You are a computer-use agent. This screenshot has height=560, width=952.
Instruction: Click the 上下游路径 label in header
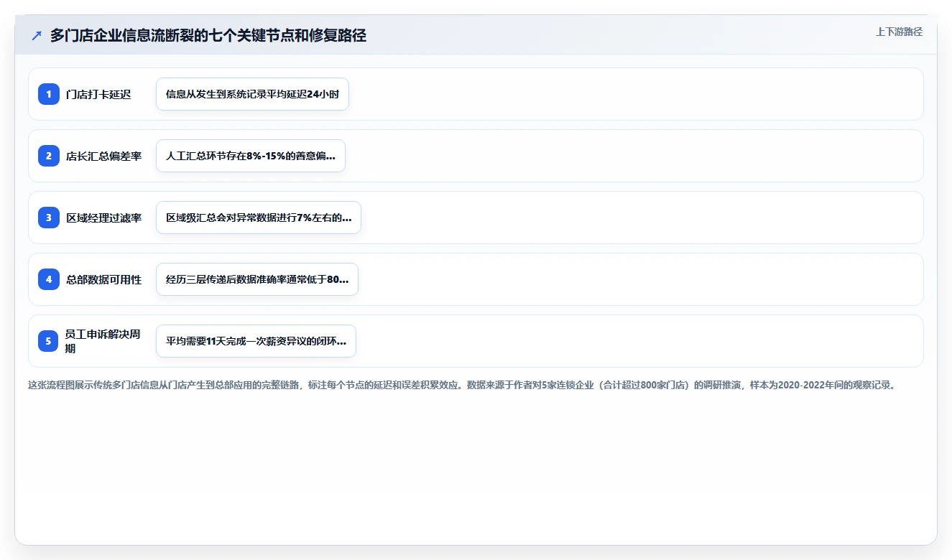[x=899, y=32]
